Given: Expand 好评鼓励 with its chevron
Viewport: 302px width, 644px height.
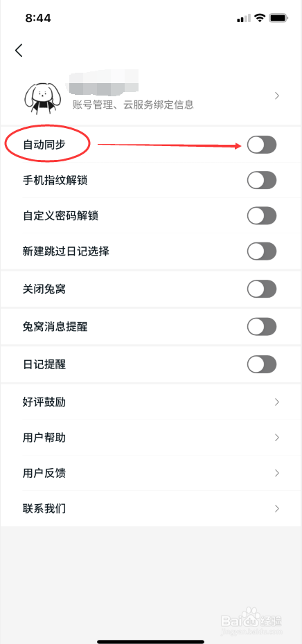Looking at the screenshot, I should pos(277,402).
